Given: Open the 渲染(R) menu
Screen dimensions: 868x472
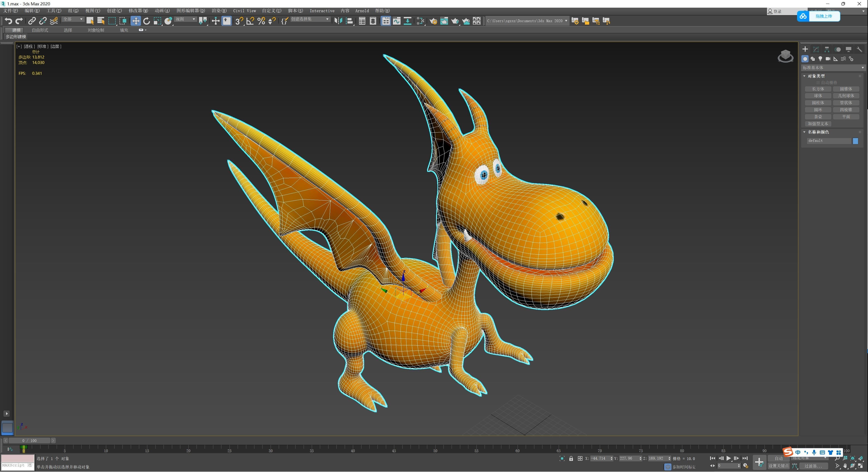Looking at the screenshot, I should coord(219,11).
